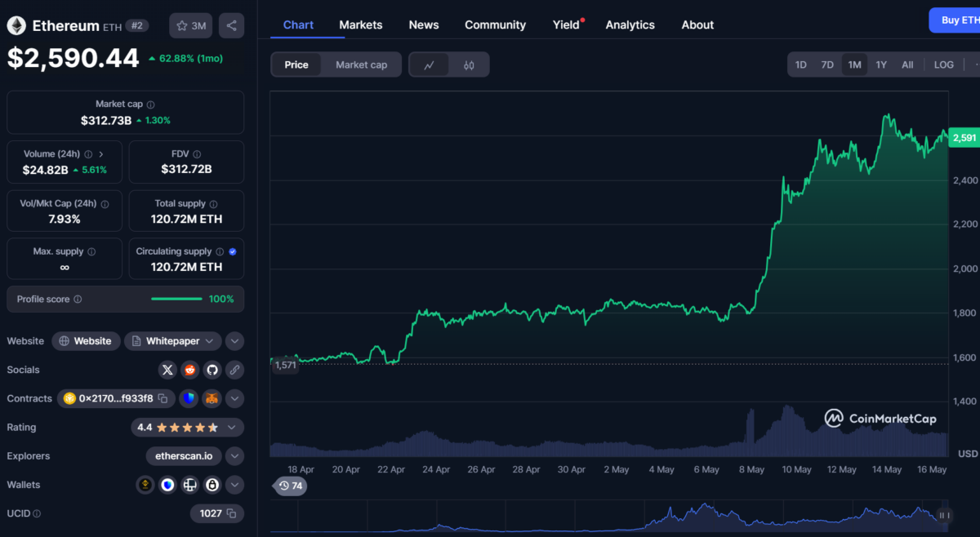Set chart range to All
This screenshot has width=980, height=537.
907,64
